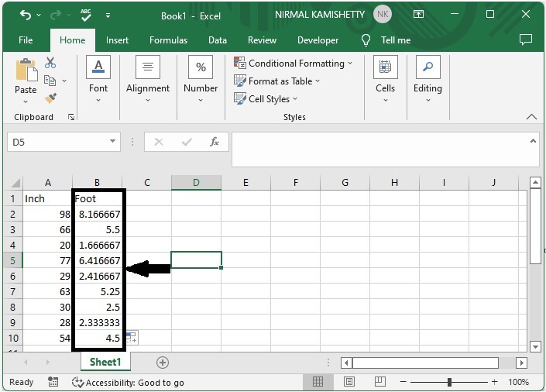
Task: Click the NK account avatar
Action: click(x=383, y=14)
